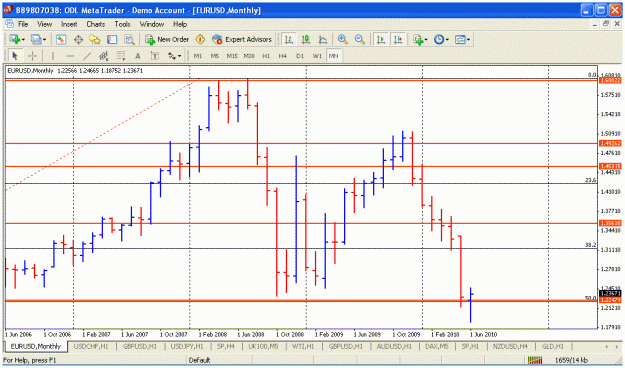
Task: Toggle Auto Scroll chart button
Action: coord(381,39)
